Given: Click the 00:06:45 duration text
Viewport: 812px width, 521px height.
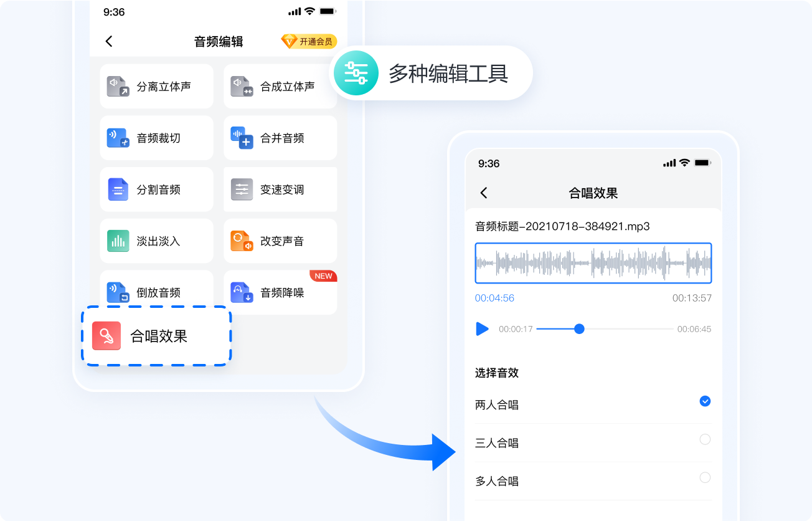Looking at the screenshot, I should [694, 329].
